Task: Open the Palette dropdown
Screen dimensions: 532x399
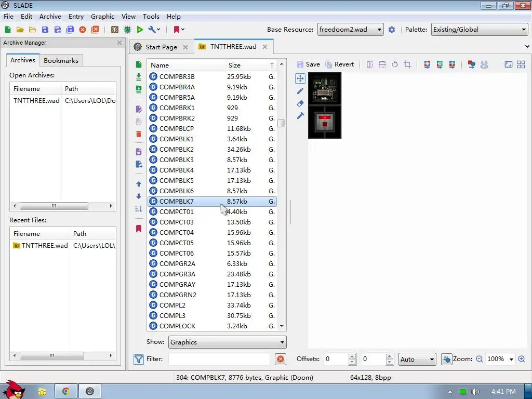Action: (480, 30)
